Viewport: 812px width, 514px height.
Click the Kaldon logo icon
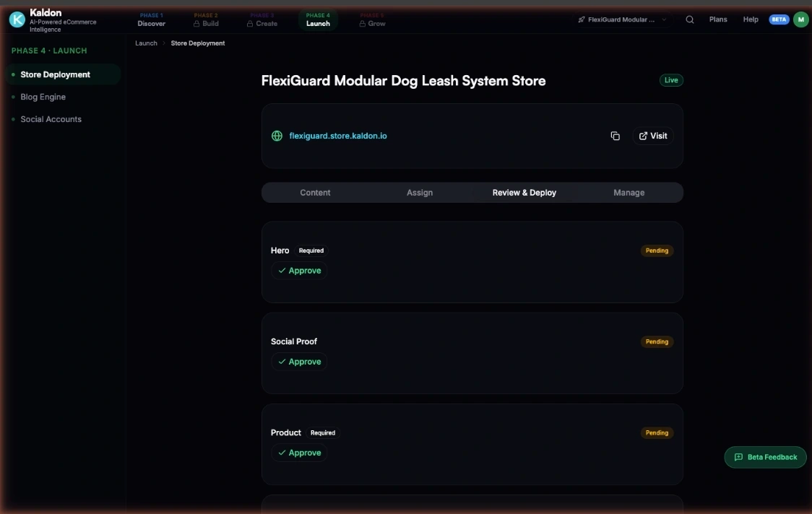pyautogui.click(x=17, y=19)
